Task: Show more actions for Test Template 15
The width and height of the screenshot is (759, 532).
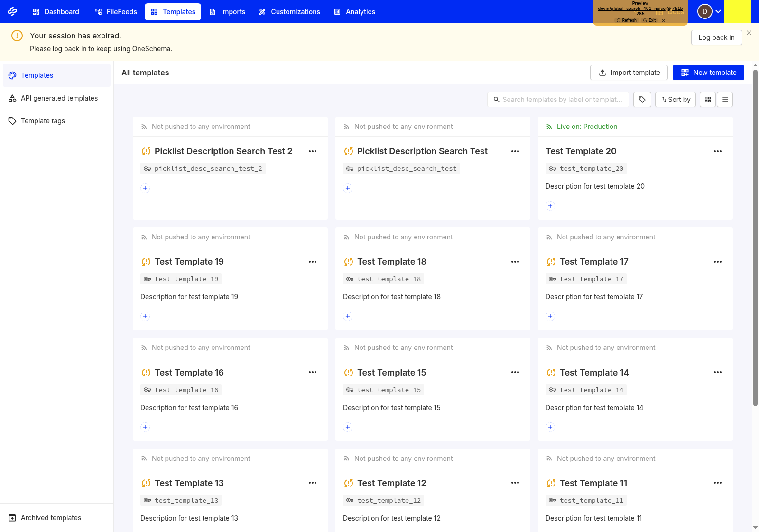Action: [515, 372]
